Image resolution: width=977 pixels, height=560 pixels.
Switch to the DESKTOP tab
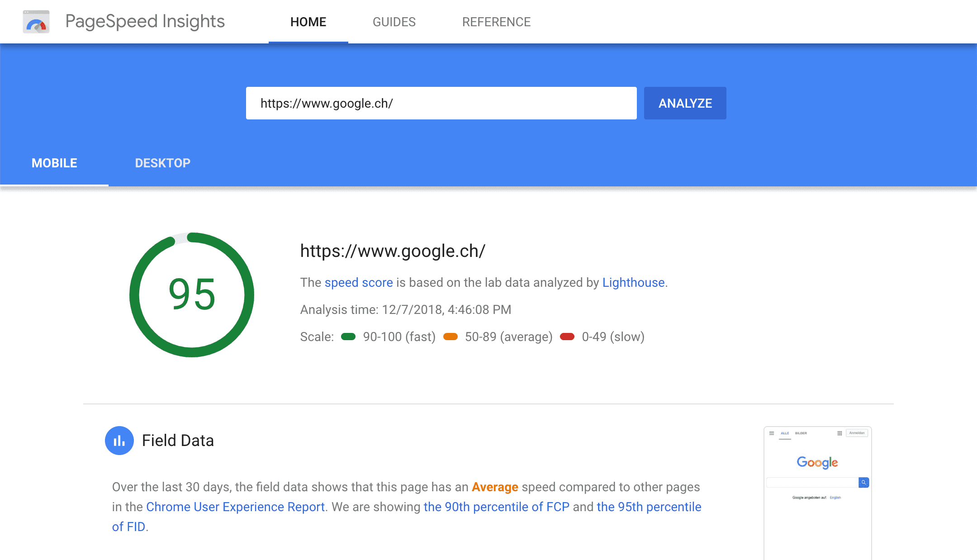(162, 163)
